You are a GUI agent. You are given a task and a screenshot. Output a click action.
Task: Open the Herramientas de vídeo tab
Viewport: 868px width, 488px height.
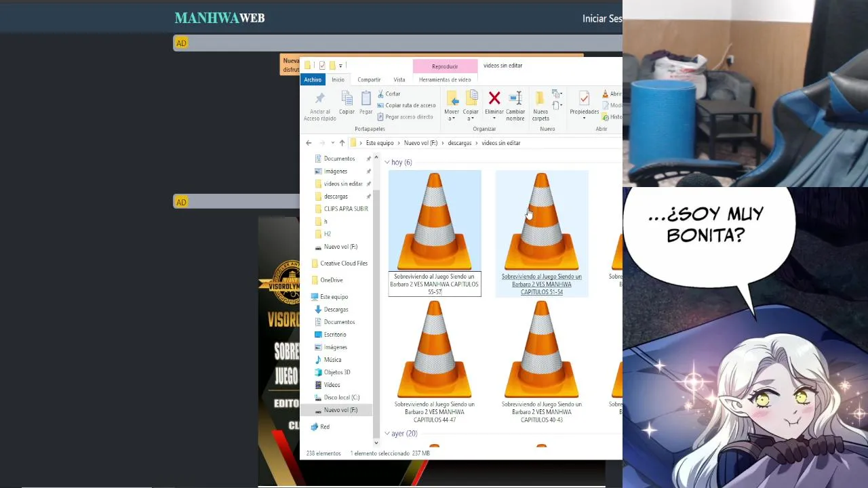pos(445,80)
